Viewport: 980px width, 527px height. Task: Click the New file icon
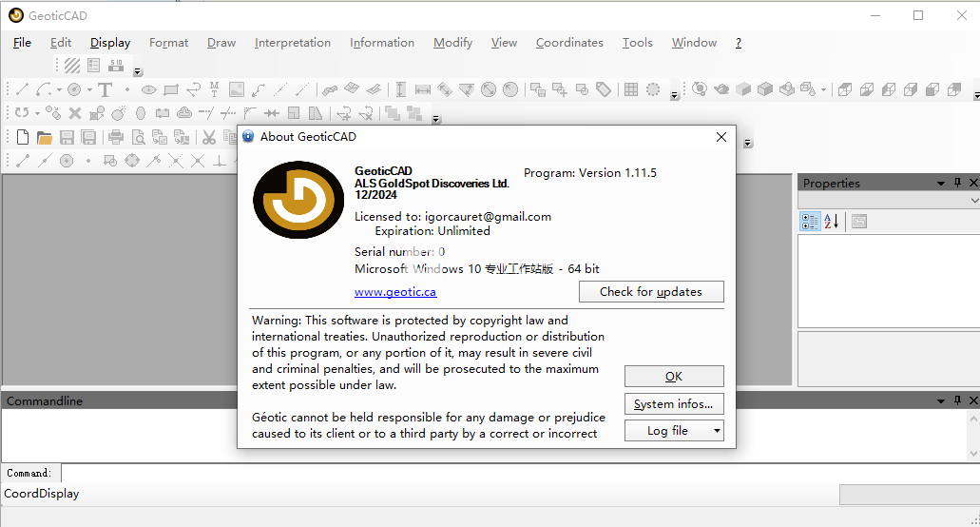[x=23, y=137]
